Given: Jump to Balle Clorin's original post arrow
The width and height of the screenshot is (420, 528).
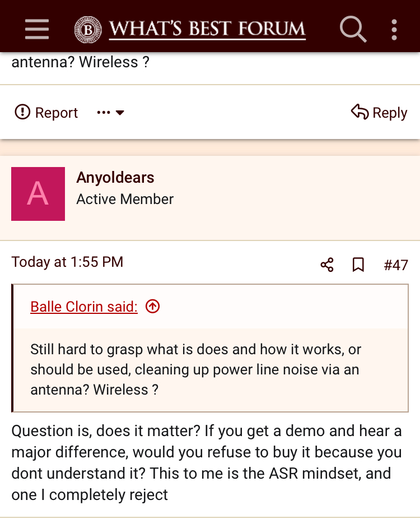Looking at the screenshot, I should coord(152,307).
